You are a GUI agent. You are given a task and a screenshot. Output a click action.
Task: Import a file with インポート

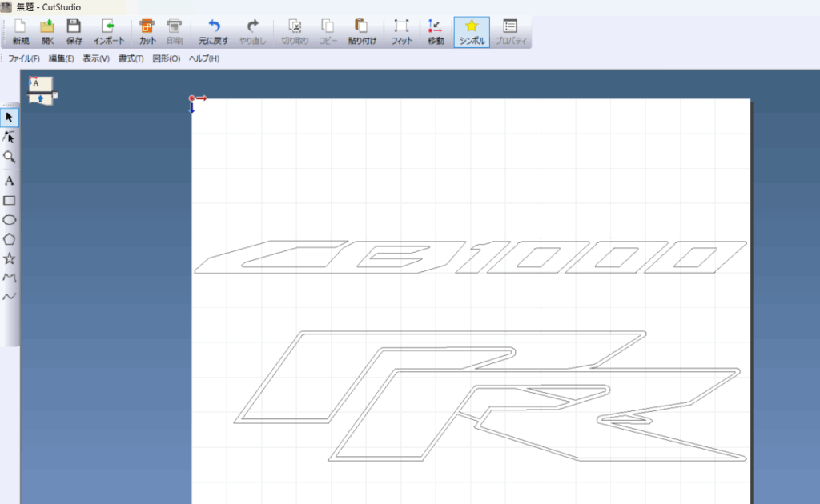pyautogui.click(x=109, y=32)
